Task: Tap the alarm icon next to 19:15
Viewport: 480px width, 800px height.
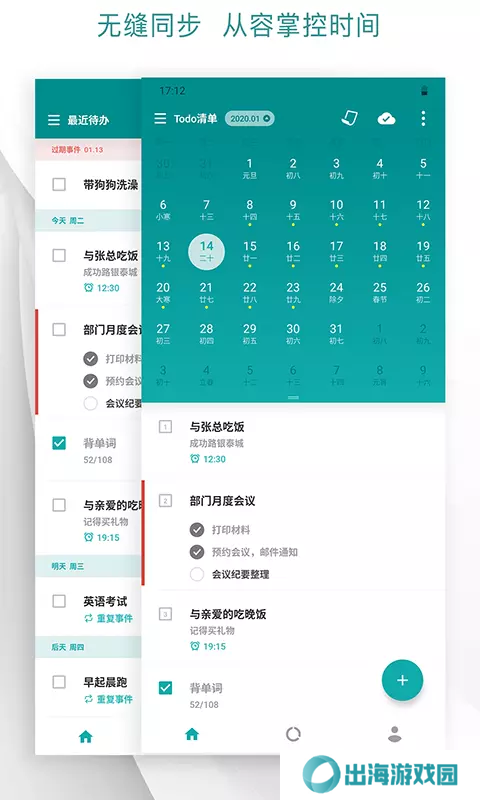Action: pos(195,646)
